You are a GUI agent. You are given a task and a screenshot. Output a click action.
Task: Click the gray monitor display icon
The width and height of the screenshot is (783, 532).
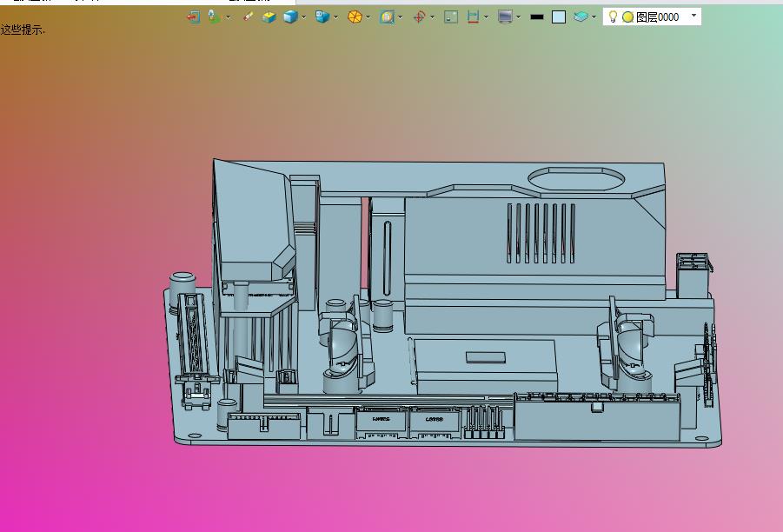coord(506,17)
